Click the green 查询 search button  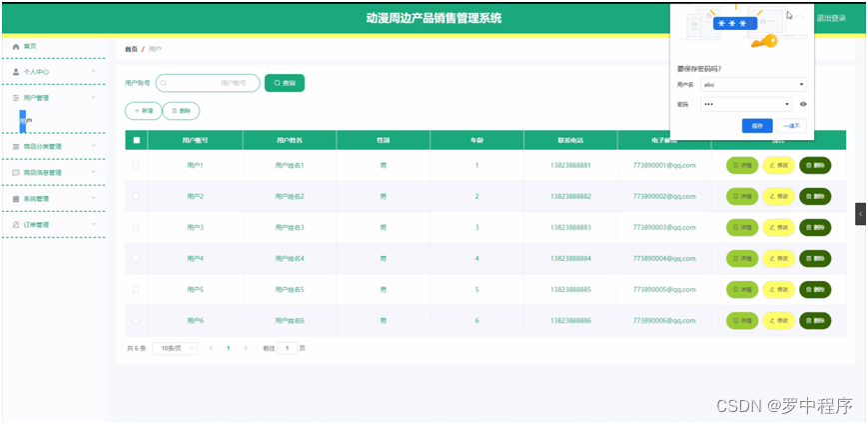[x=285, y=83]
